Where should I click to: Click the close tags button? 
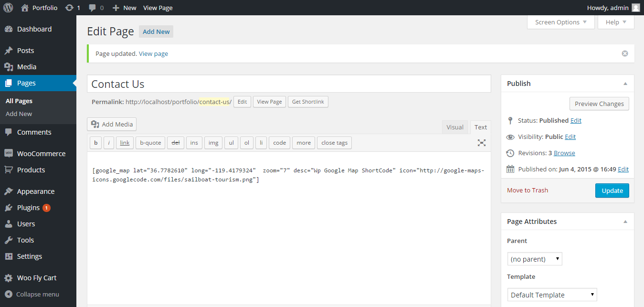point(335,143)
